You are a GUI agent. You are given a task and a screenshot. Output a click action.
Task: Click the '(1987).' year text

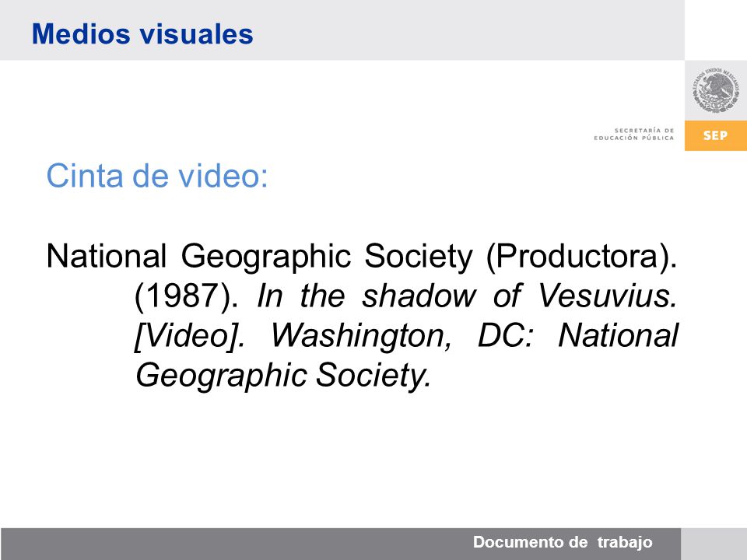click(x=187, y=296)
